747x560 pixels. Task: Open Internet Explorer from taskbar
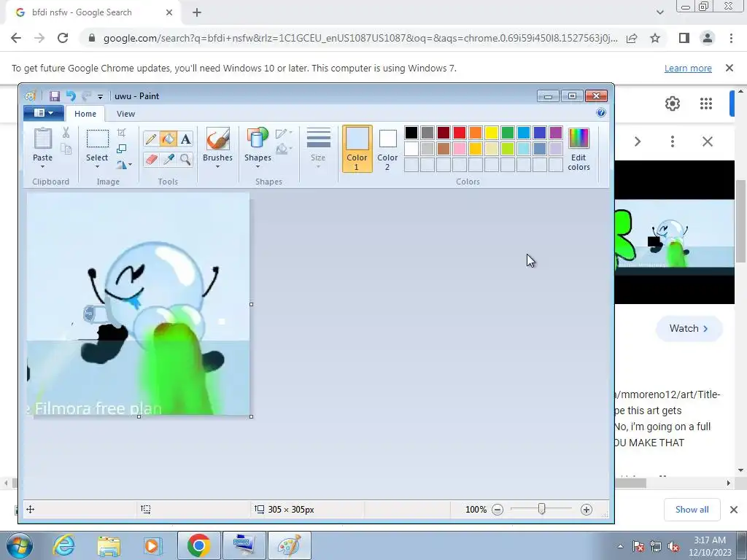pos(64,545)
